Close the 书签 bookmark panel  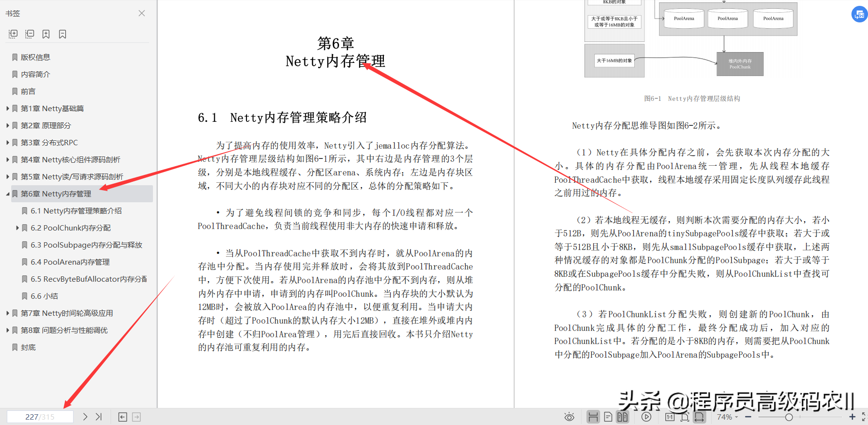142,13
